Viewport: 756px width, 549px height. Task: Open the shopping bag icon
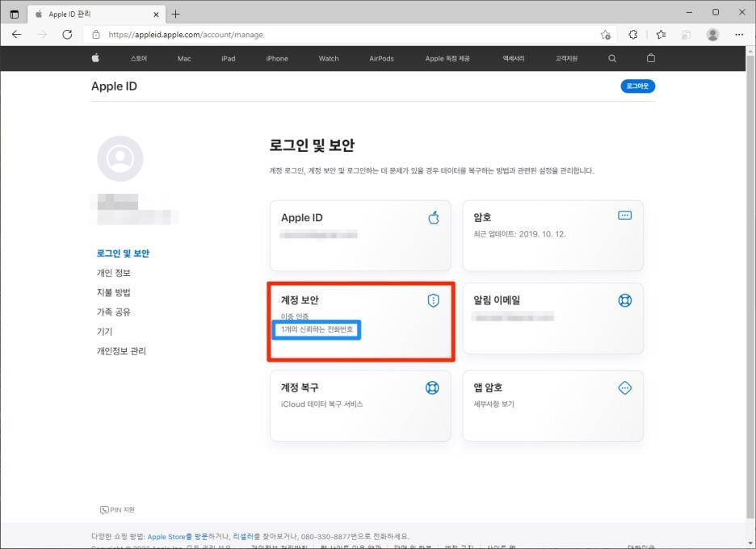click(650, 58)
